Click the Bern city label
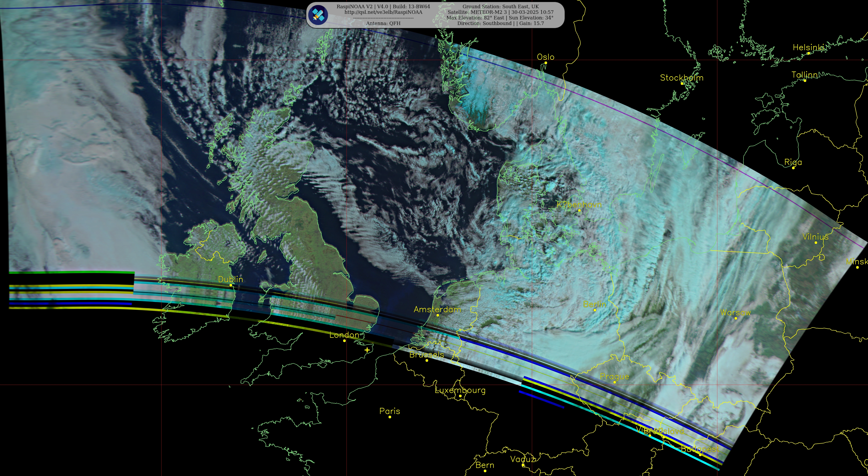The width and height of the screenshot is (868, 476). tap(485, 465)
